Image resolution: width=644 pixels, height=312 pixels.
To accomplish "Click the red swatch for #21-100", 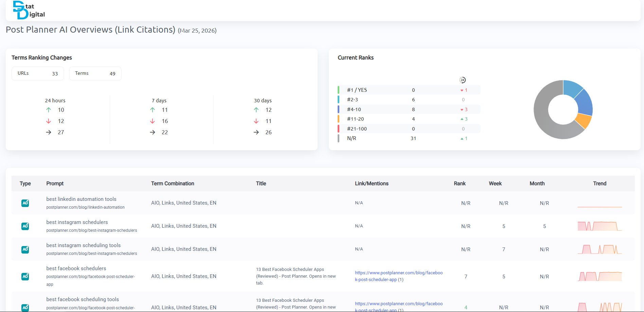I will point(339,129).
